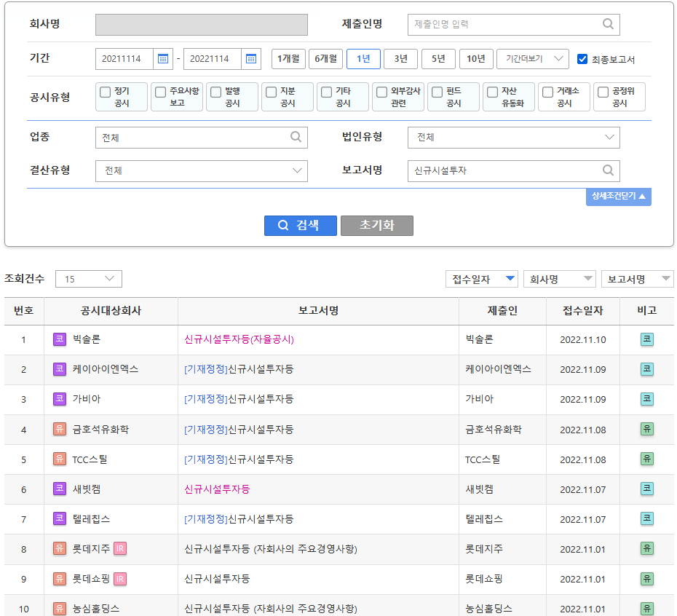Click the 비고 코 icon in the 가비아 row

coord(646,399)
